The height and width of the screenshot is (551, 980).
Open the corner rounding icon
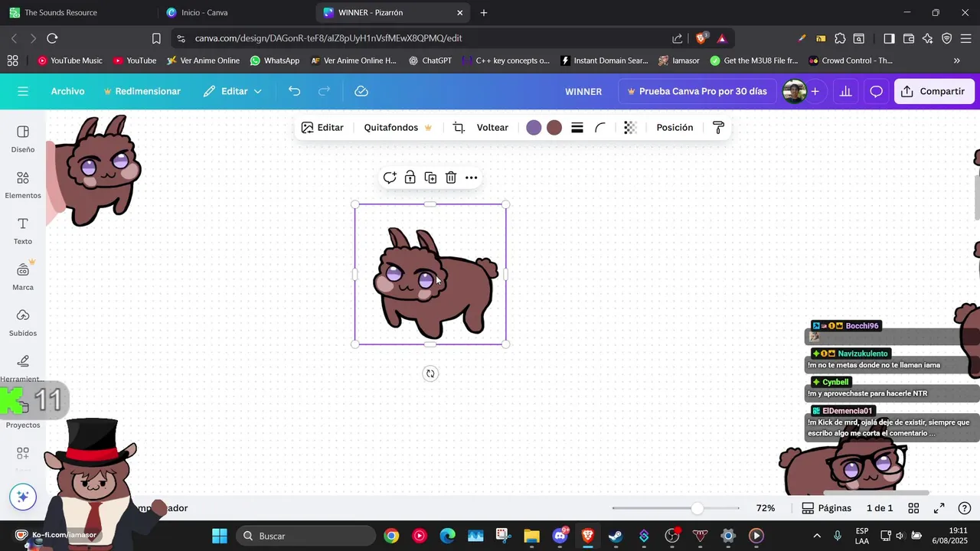tap(601, 128)
